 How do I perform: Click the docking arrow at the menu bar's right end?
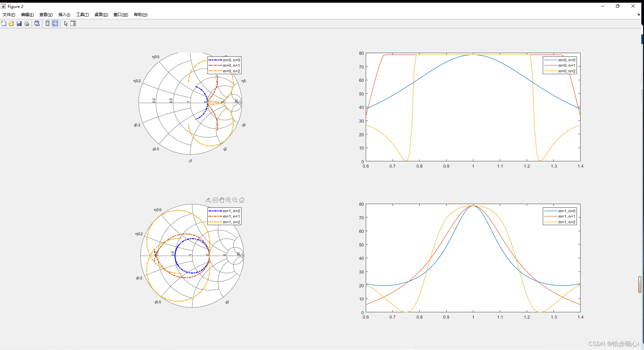click(x=639, y=15)
